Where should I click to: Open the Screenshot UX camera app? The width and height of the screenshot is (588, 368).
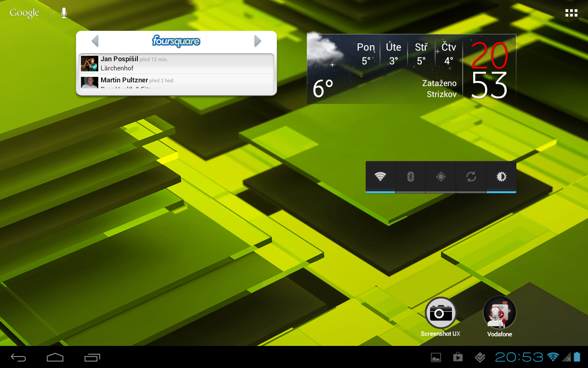441,313
